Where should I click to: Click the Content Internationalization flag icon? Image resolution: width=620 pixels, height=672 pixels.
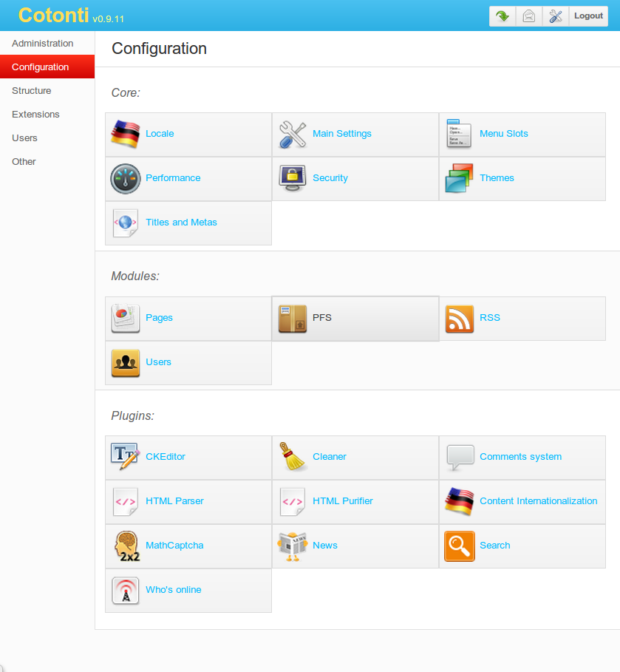pyautogui.click(x=460, y=501)
